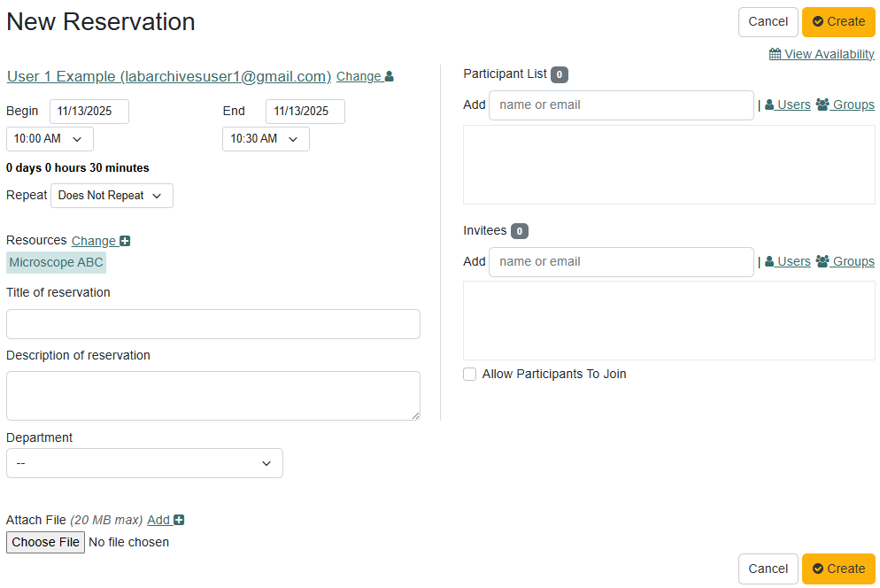The height and width of the screenshot is (588, 880).
Task: Open the Department dropdown
Action: (x=144, y=463)
